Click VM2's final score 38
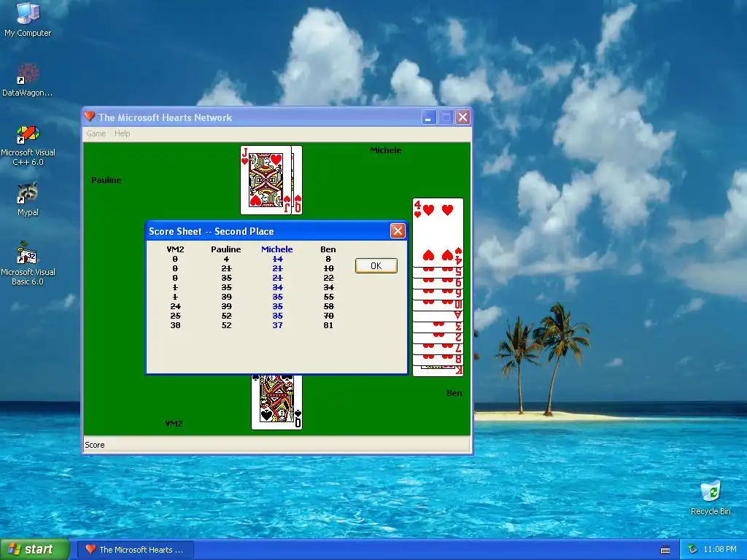This screenshot has width=747, height=560. [175, 325]
